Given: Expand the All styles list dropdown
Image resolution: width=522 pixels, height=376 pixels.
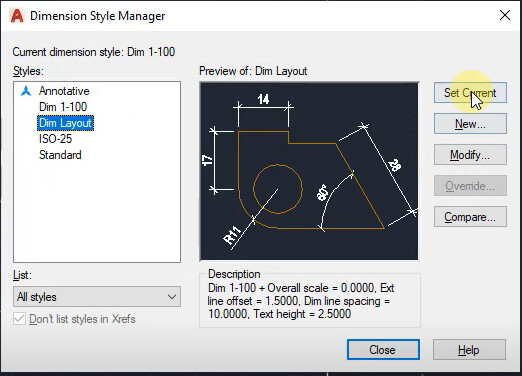Looking at the screenshot, I should (97, 297).
